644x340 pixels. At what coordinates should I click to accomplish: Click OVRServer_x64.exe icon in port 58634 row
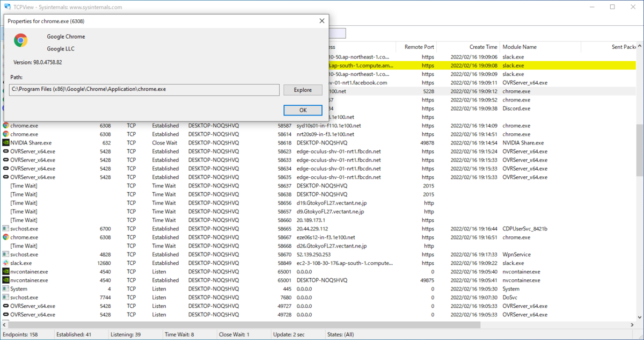click(x=6, y=169)
